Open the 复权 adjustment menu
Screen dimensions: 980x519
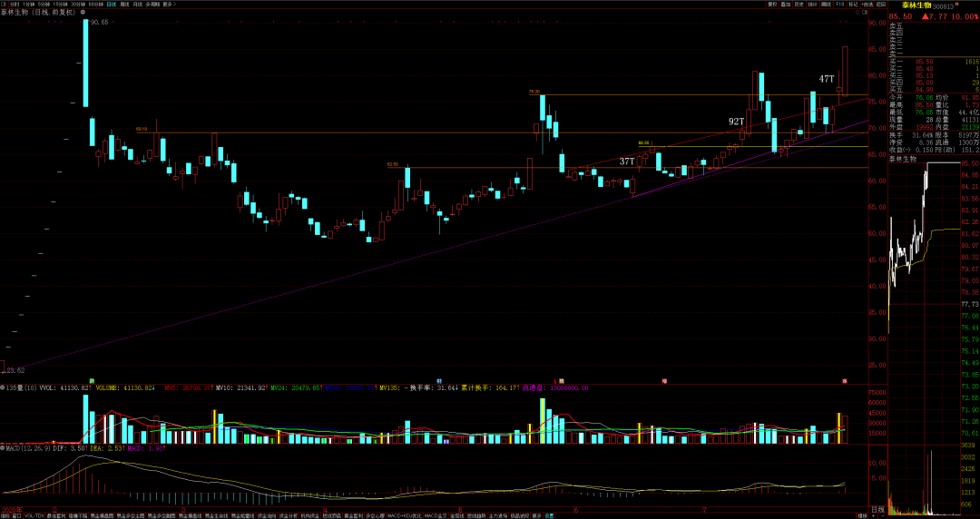[772, 5]
